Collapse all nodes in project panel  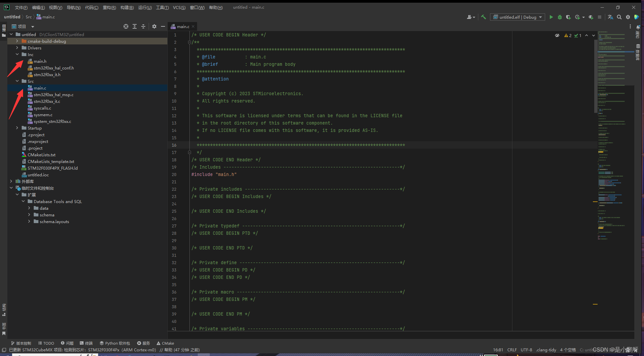pos(143,26)
